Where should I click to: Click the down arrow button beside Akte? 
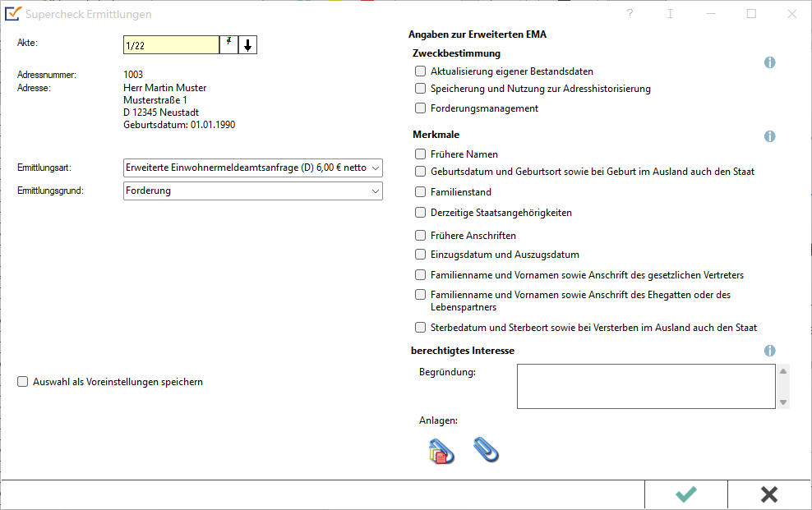[x=247, y=45]
